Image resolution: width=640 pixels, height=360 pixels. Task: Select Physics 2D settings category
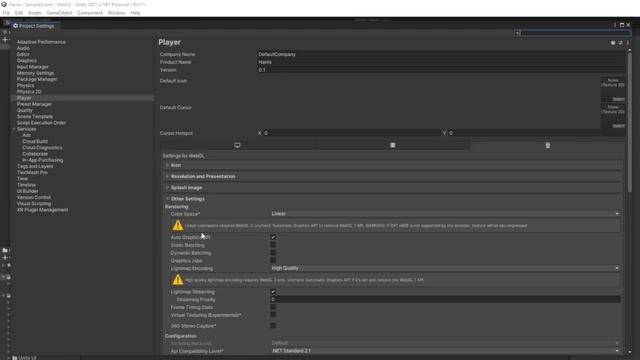(x=29, y=92)
